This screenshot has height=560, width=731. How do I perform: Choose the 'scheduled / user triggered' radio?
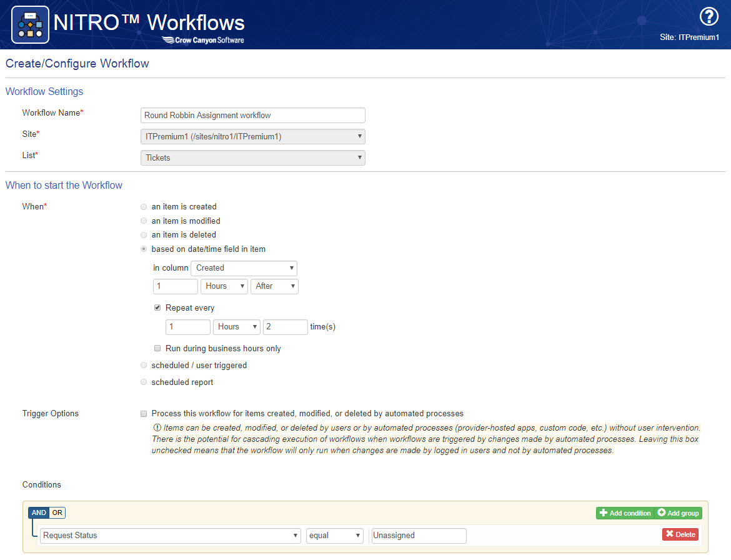click(x=144, y=365)
